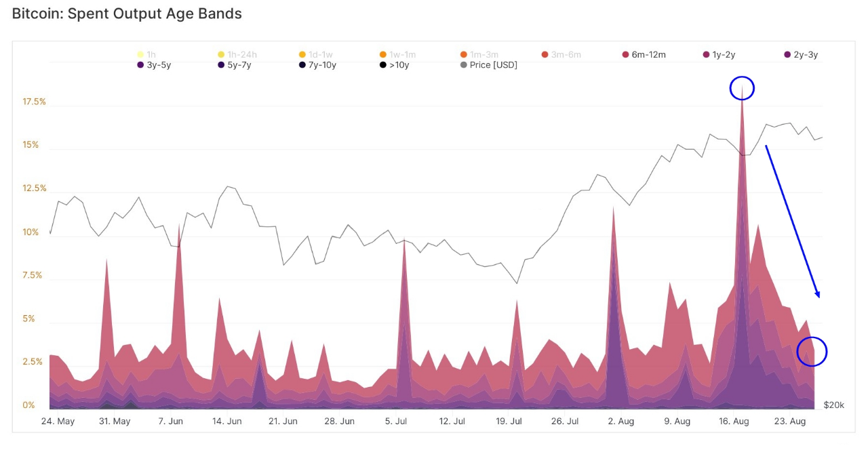Select the 2.5% y-axis label
The width and height of the screenshot is (868, 450).
tap(34, 363)
